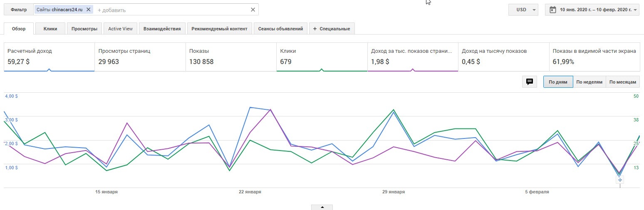The height and width of the screenshot is (210, 644).
Task: Go to the Сеансы объявлений tab
Action: (x=280, y=29)
